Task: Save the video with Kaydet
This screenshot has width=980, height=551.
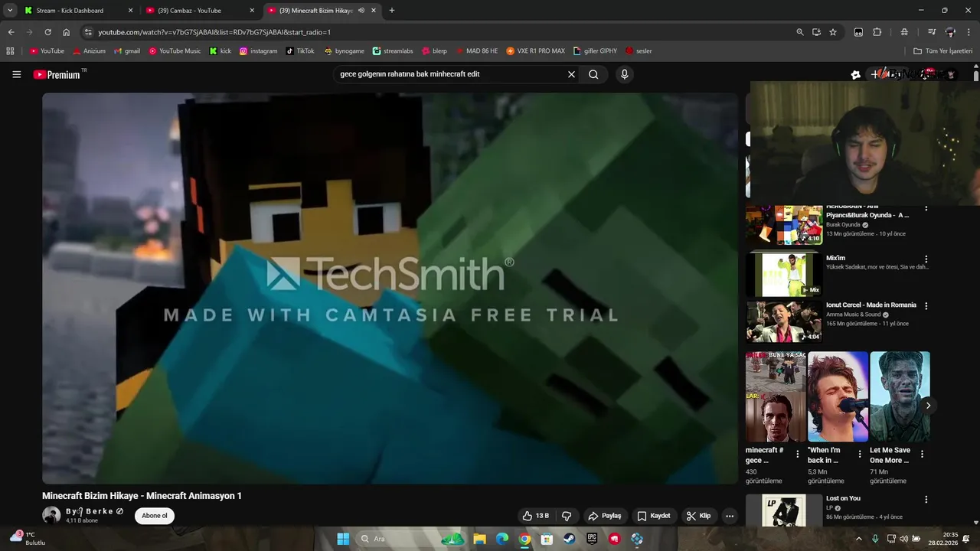Action: (x=654, y=516)
